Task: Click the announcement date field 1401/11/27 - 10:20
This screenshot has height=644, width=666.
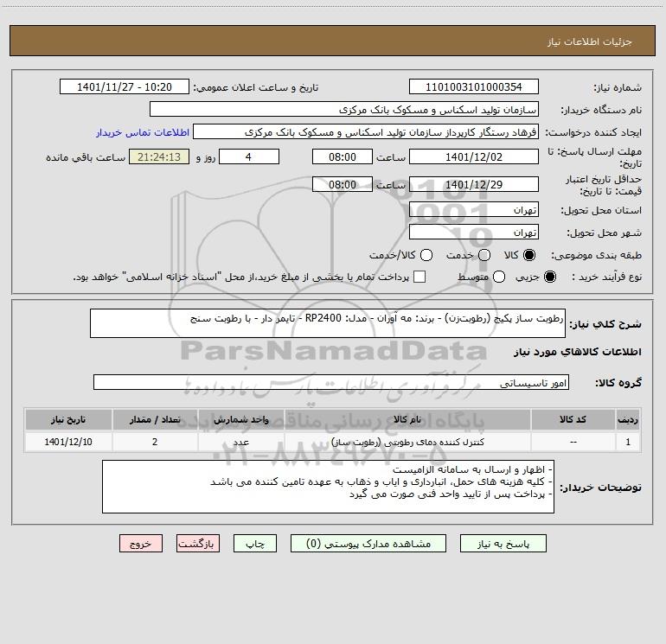Action: (125, 87)
